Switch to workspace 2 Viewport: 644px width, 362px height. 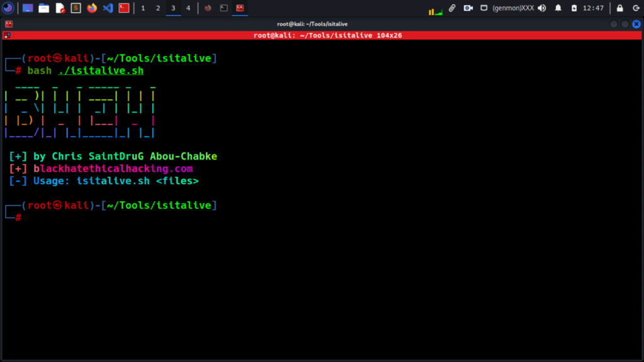pyautogui.click(x=158, y=8)
